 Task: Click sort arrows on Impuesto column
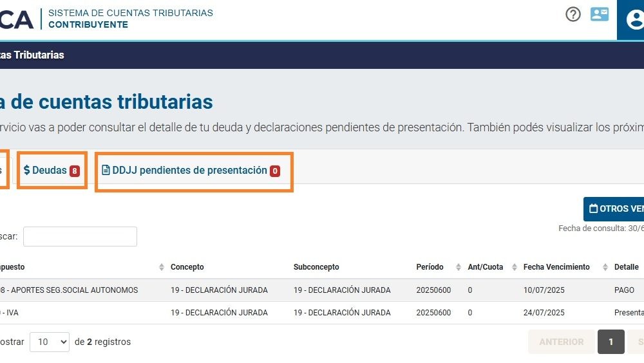click(162, 267)
